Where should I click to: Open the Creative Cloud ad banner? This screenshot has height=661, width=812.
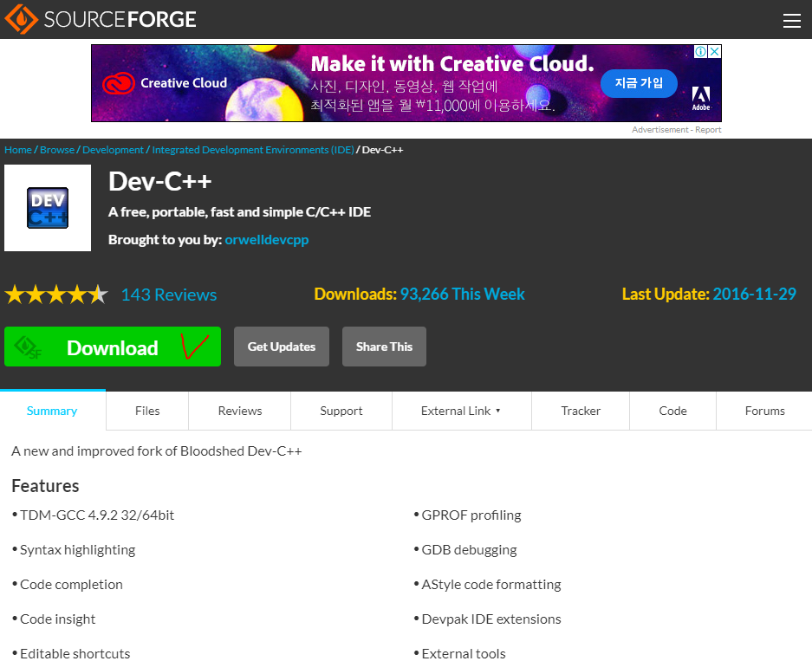pos(406,83)
